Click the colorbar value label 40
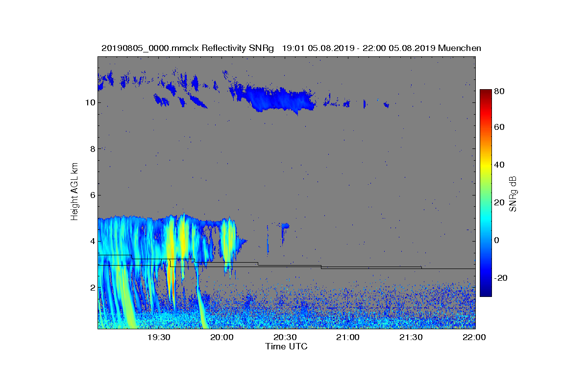The image size is (588, 392). point(500,165)
